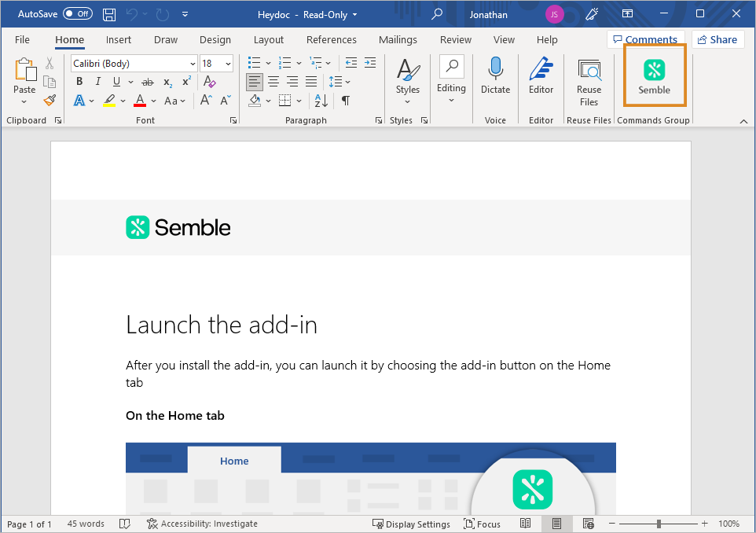
Task: Apply Strikethrough formatting
Action: click(x=148, y=82)
